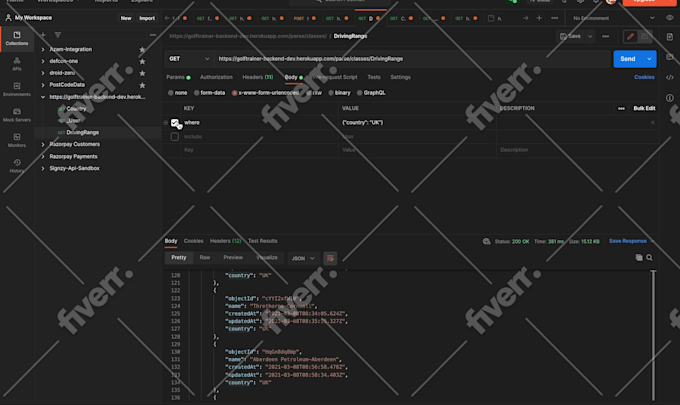Expand the Razorpay Customers collection
The height and width of the screenshot is (405, 680).
[43, 144]
